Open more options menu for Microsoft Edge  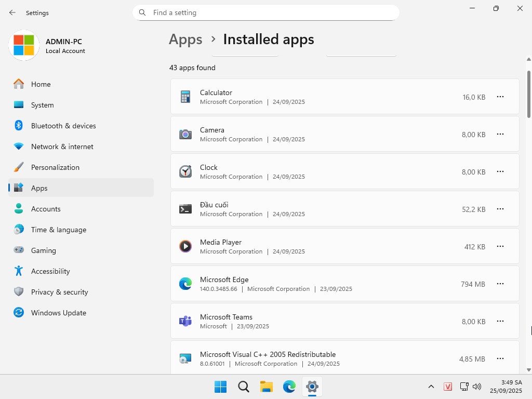[500, 284]
